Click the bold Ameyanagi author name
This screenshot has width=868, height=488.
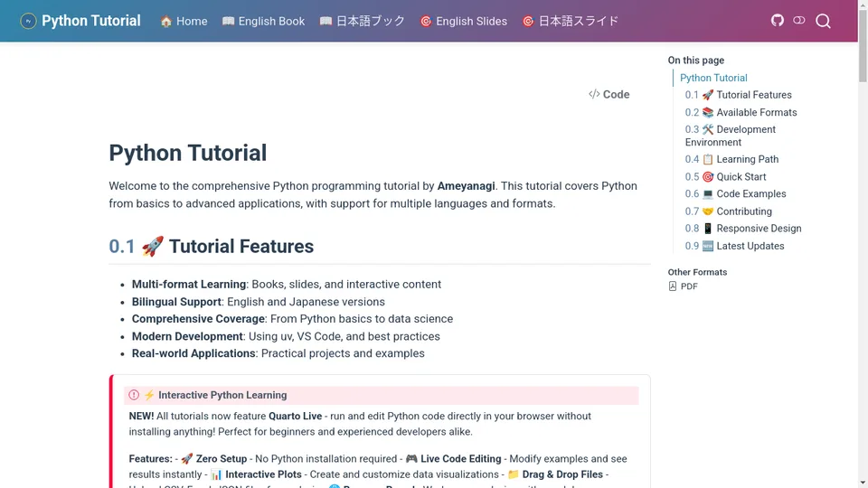click(467, 186)
